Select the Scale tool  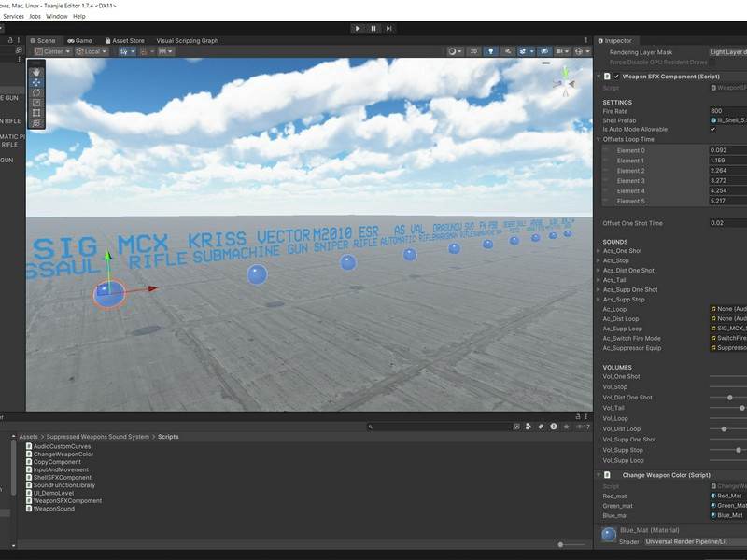pyautogui.click(x=36, y=103)
